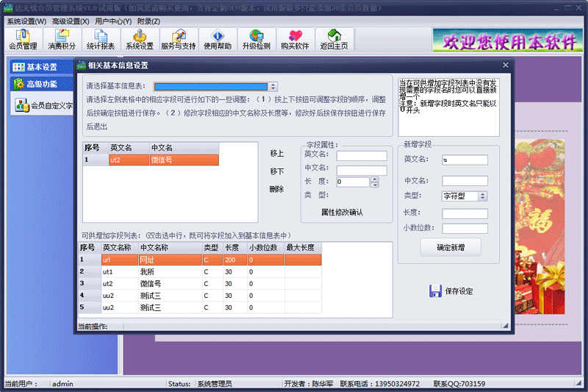Select ut1 row in available fields list
This screenshot has width=588, height=392.
pyautogui.click(x=200, y=271)
